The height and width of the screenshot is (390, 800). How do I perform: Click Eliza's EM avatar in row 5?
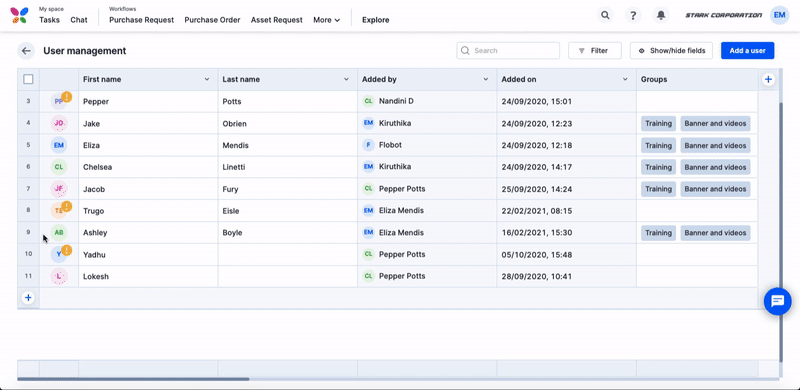click(59, 145)
